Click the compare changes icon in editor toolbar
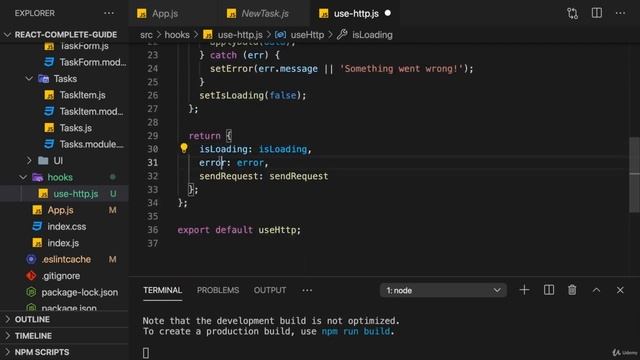Screen dimensions: 640x360 572,13
